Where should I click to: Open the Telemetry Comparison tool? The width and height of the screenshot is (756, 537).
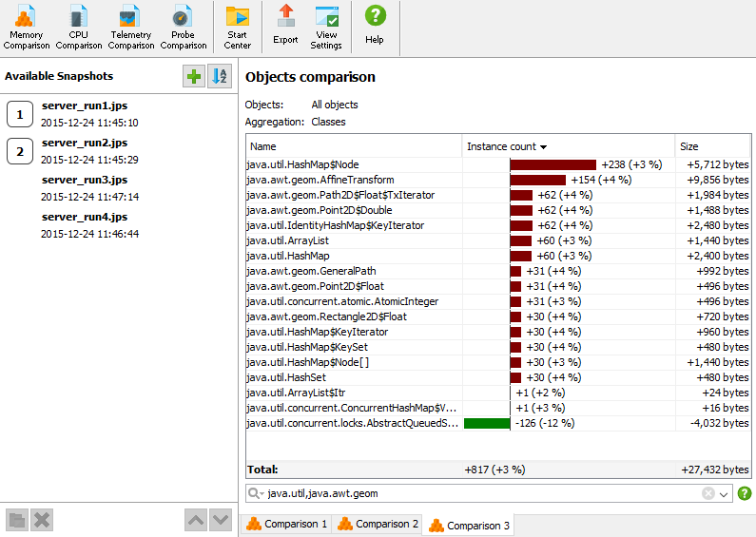click(131, 27)
